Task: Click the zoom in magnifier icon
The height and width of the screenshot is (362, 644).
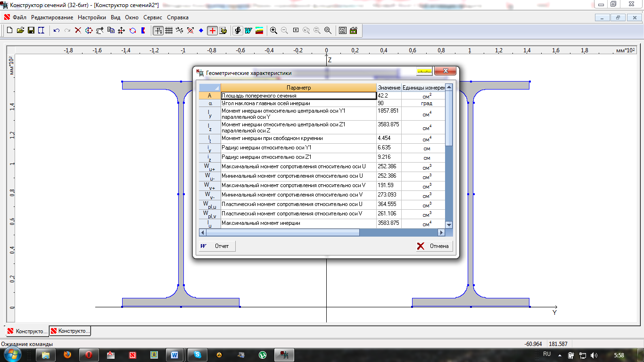Action: tap(273, 31)
